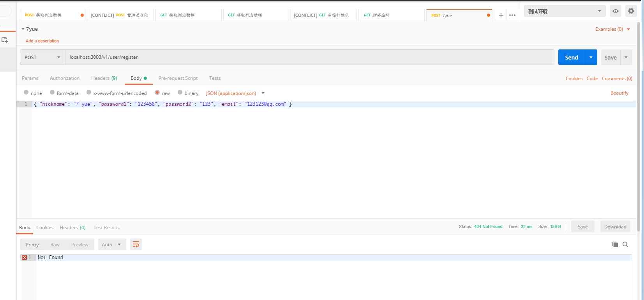Open response Headers (4) tab
The image size is (644, 300).
tap(72, 228)
